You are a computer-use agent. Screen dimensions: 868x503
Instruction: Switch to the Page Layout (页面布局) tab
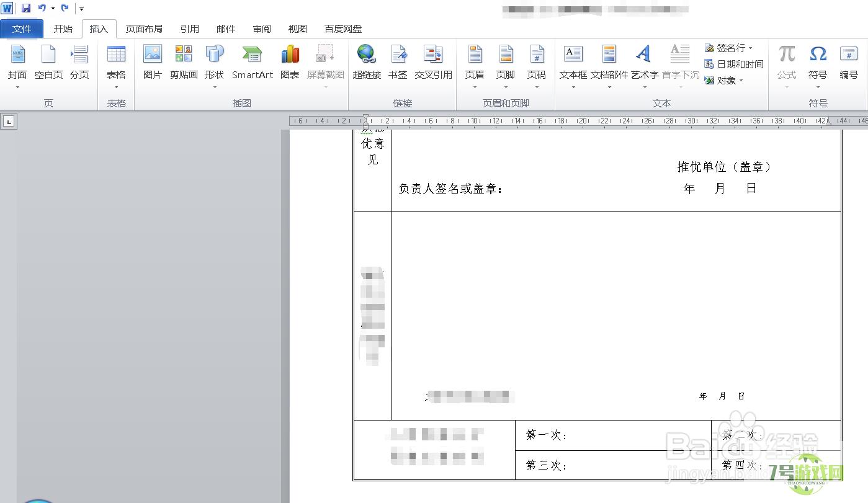tap(144, 29)
